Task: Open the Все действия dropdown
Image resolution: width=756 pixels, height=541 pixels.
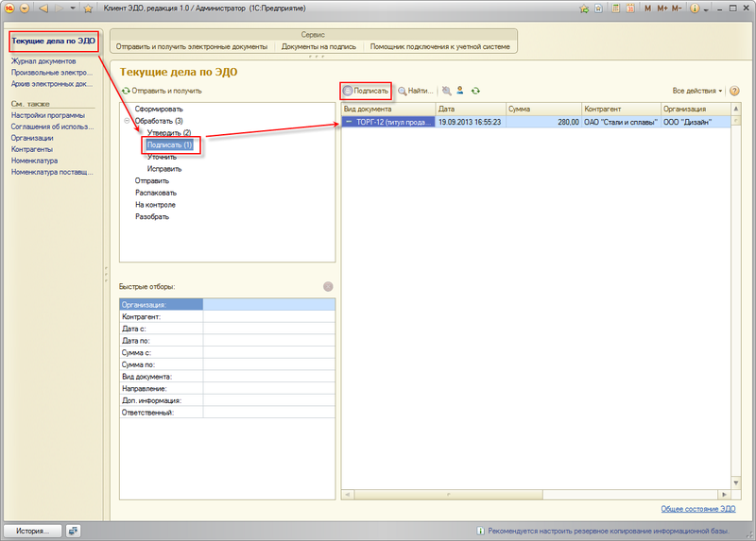Action: (x=697, y=91)
